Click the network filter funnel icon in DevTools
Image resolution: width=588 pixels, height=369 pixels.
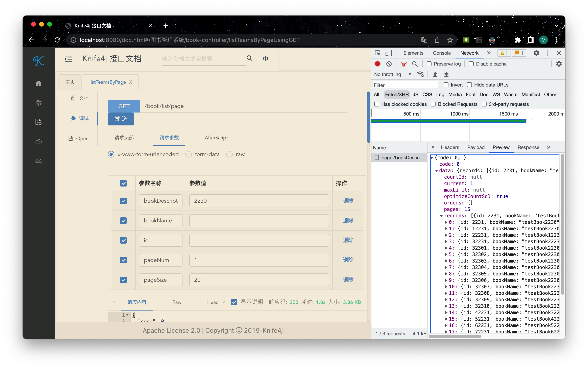[x=403, y=64]
